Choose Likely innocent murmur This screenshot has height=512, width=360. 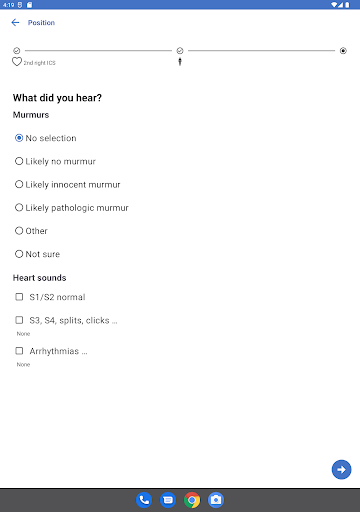[x=68, y=184]
